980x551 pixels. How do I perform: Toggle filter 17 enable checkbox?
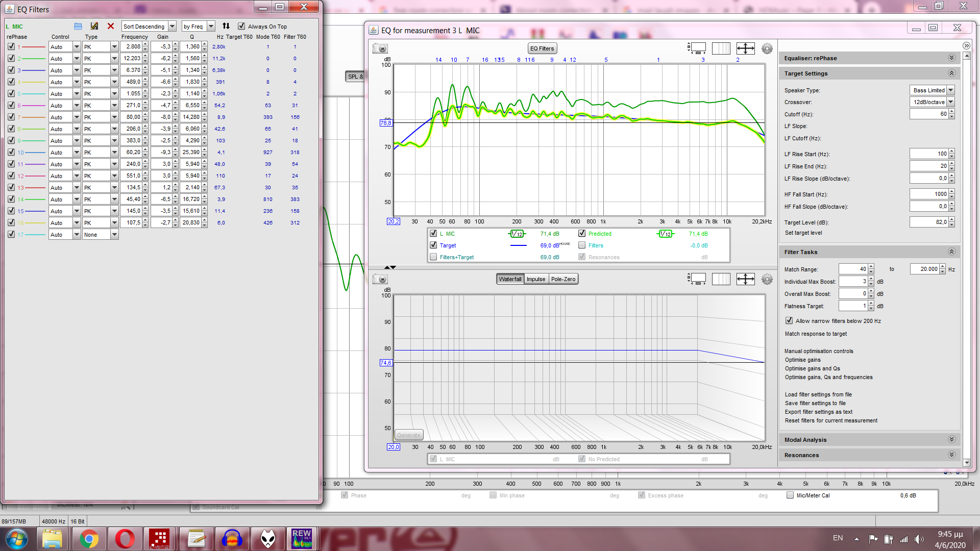11,234
